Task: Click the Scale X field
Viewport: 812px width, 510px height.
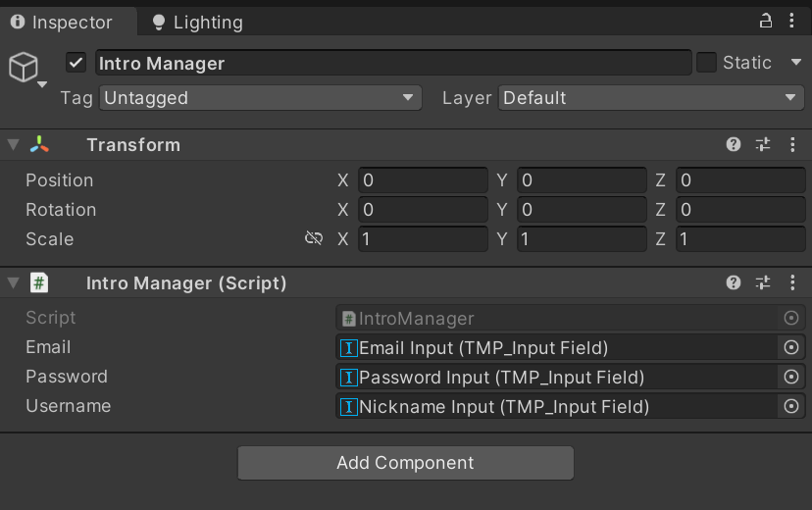Action: (x=423, y=238)
